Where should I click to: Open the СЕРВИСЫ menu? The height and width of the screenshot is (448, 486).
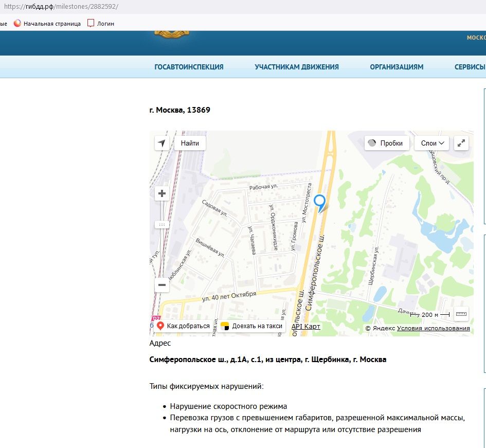pyautogui.click(x=470, y=67)
